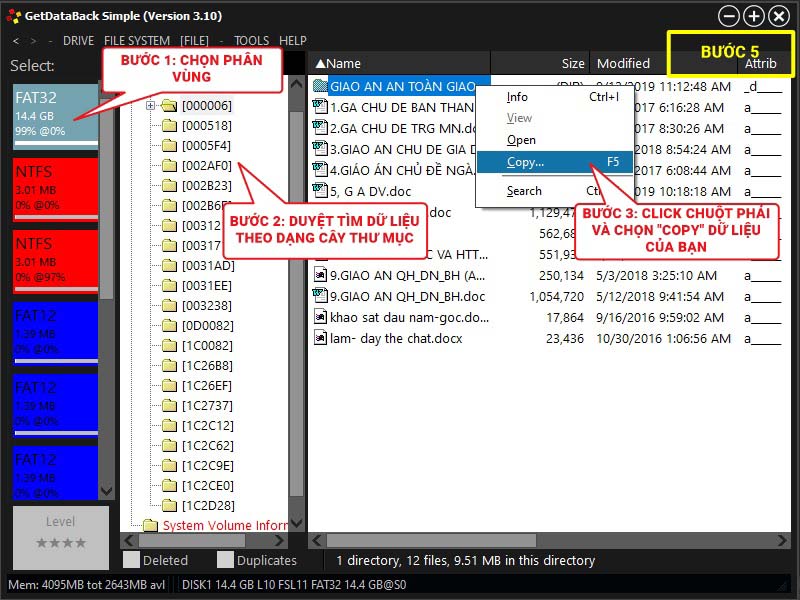Click the [1C2C9E] folder icon
The width and height of the screenshot is (800, 600).
tap(169, 465)
